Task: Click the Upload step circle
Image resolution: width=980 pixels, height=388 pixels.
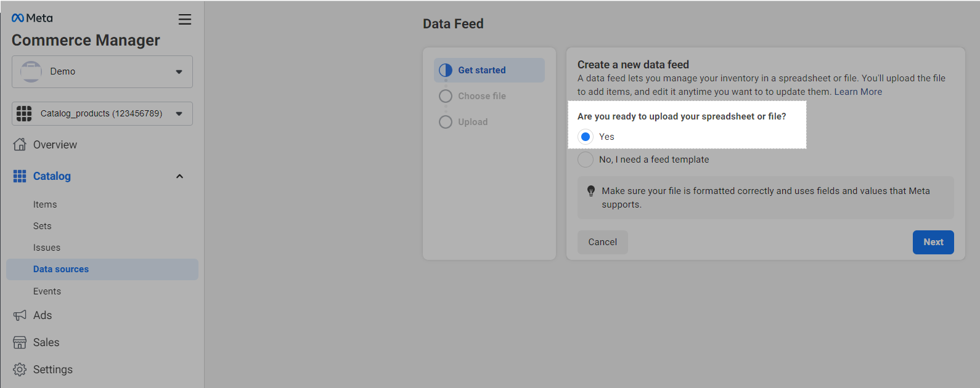Action: (x=446, y=122)
